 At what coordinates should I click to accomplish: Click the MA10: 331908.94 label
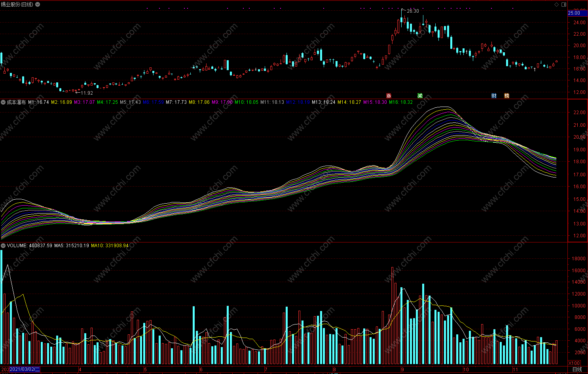(110, 246)
